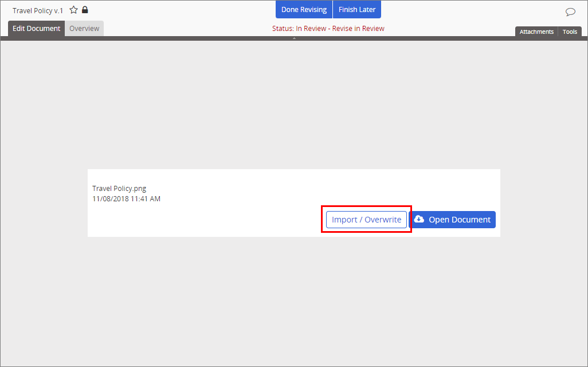Select the Travel Policy.png file name
The height and width of the screenshot is (367, 588).
tap(119, 189)
